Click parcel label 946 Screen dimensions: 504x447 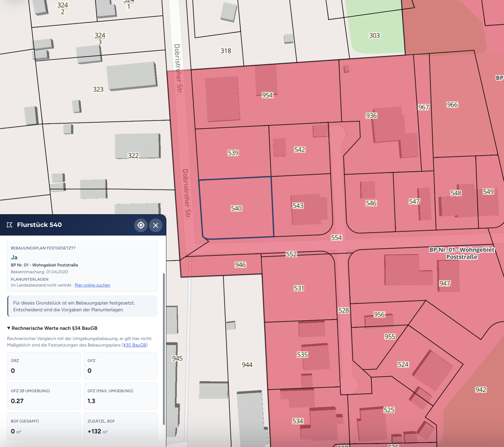coord(240,265)
